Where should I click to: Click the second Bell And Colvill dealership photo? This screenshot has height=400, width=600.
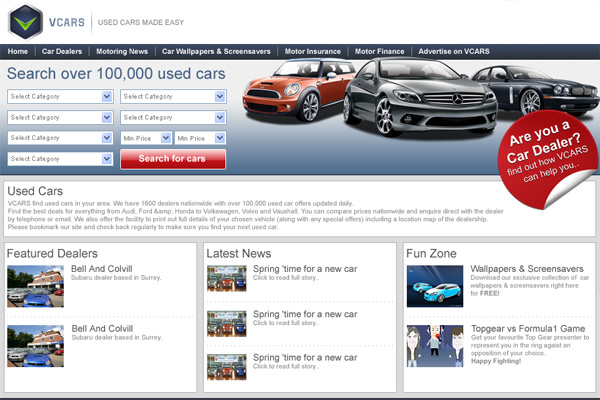pos(35,346)
